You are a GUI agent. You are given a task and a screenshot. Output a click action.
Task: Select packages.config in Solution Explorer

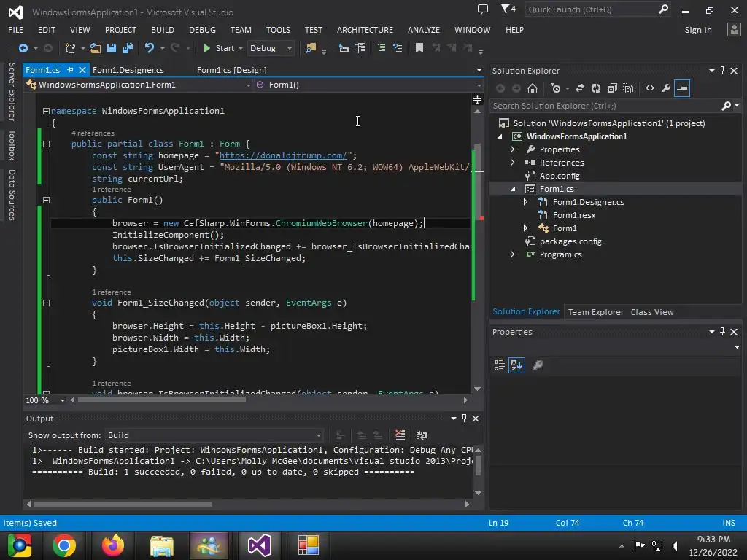point(570,241)
